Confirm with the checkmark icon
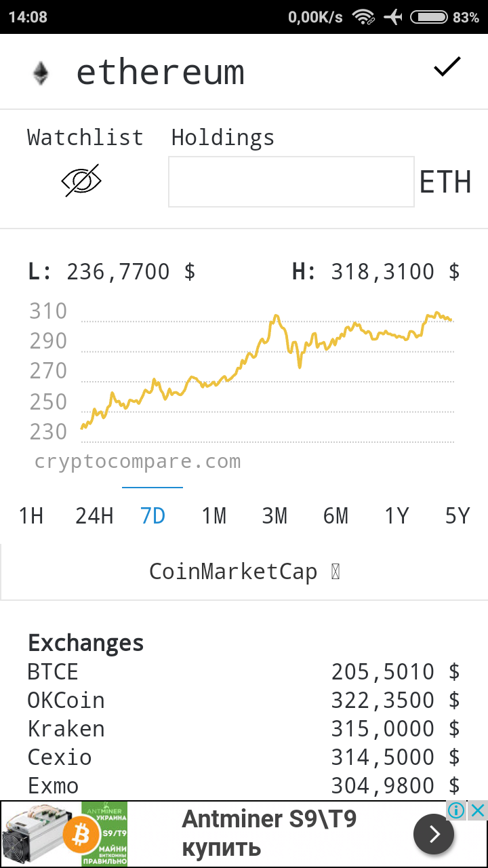This screenshot has width=488, height=868. coord(447,67)
